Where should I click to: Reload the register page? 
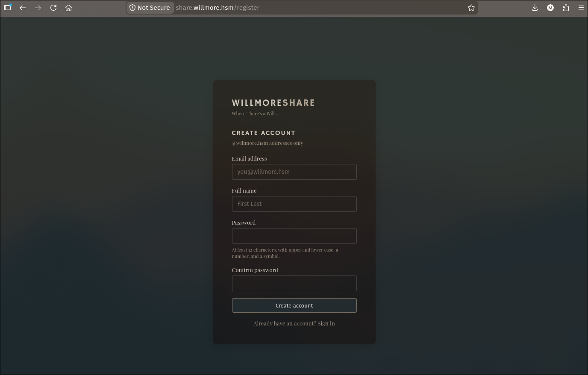click(x=53, y=8)
